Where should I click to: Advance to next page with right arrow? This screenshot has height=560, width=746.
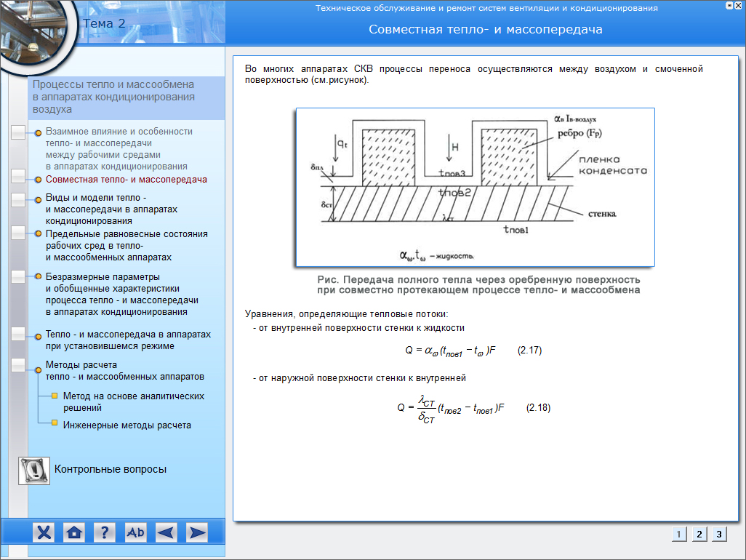[x=196, y=532]
